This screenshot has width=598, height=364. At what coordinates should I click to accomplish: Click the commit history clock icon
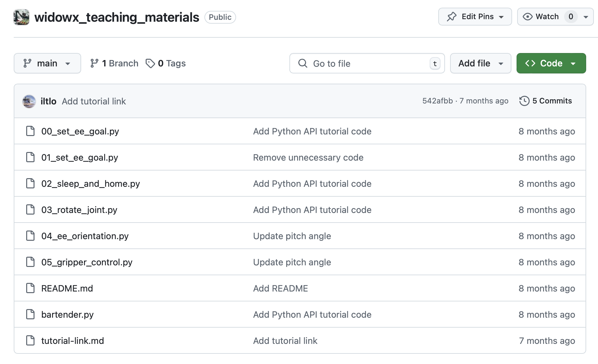[524, 101]
